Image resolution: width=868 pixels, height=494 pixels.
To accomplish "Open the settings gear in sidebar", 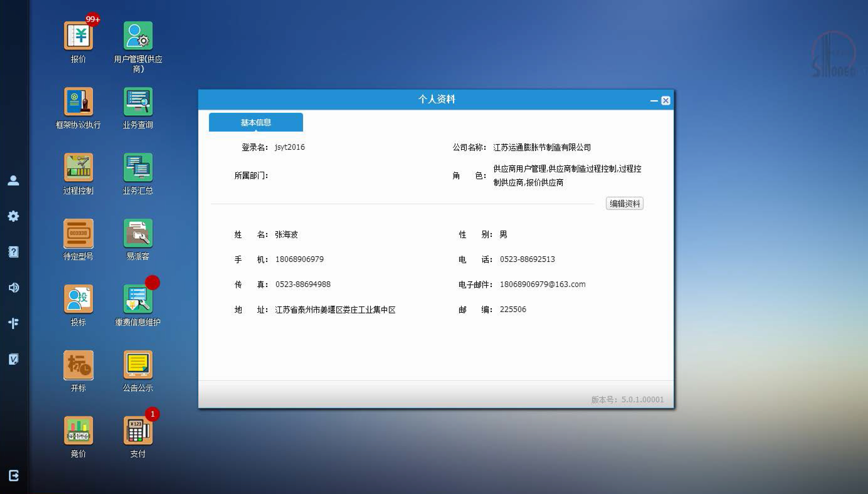I will pos(13,216).
